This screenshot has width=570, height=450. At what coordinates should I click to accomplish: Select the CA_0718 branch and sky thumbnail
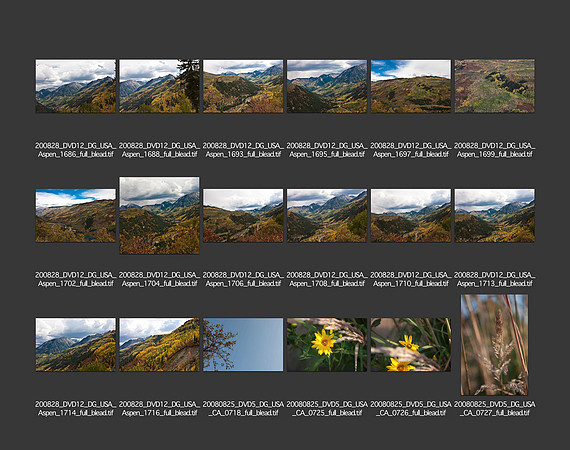click(243, 345)
